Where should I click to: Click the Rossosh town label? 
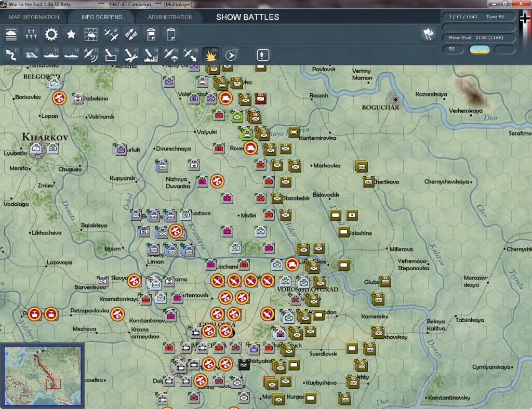click(x=318, y=96)
